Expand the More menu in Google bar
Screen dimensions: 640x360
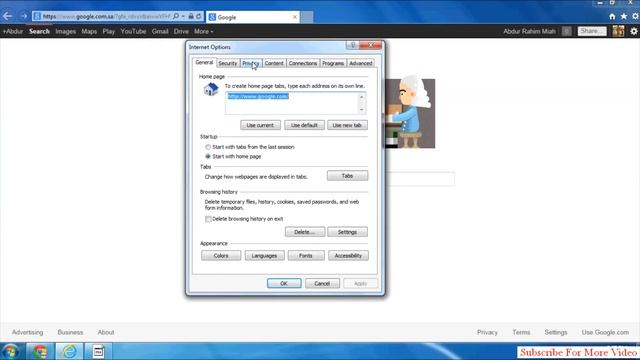pos(203,31)
